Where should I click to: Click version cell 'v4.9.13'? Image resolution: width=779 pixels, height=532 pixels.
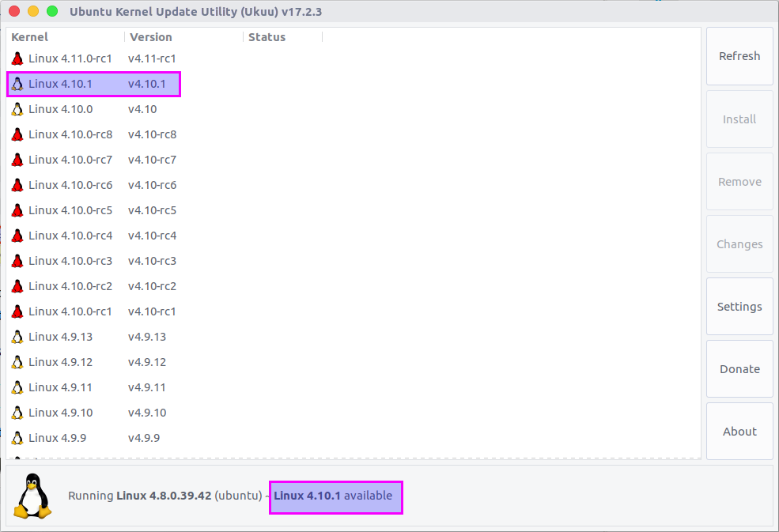tap(147, 338)
